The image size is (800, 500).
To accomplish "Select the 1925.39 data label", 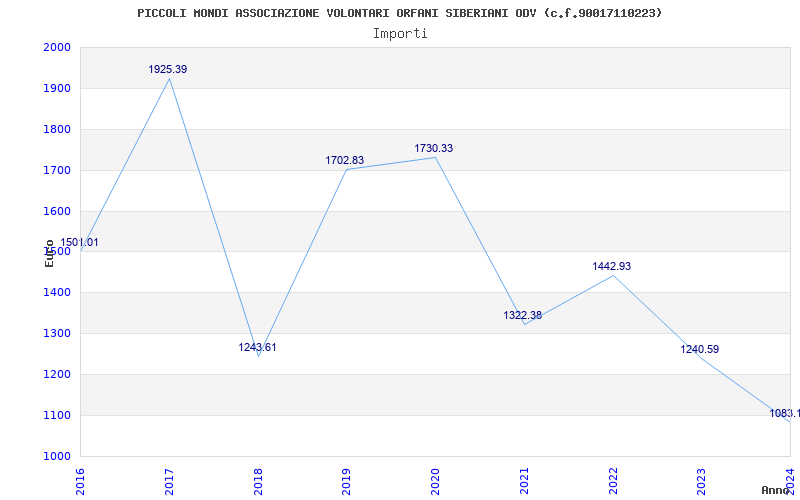I will (x=168, y=69).
